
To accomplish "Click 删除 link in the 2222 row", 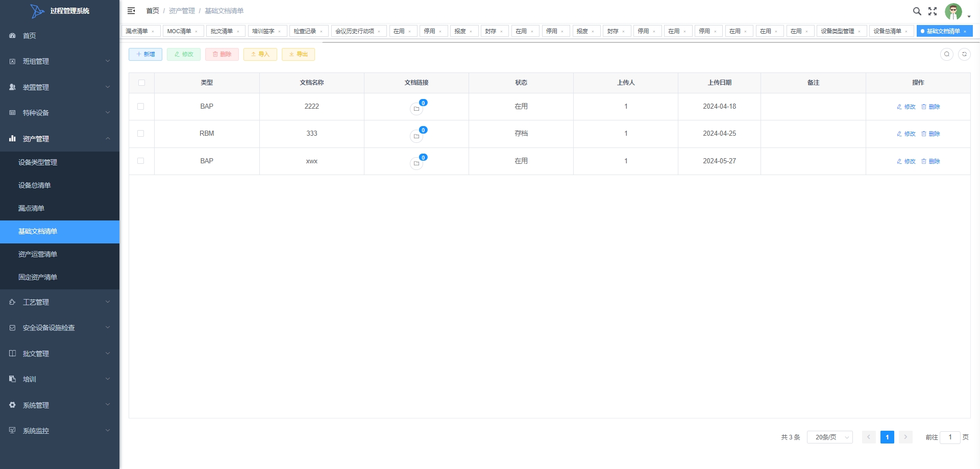I will click(930, 107).
